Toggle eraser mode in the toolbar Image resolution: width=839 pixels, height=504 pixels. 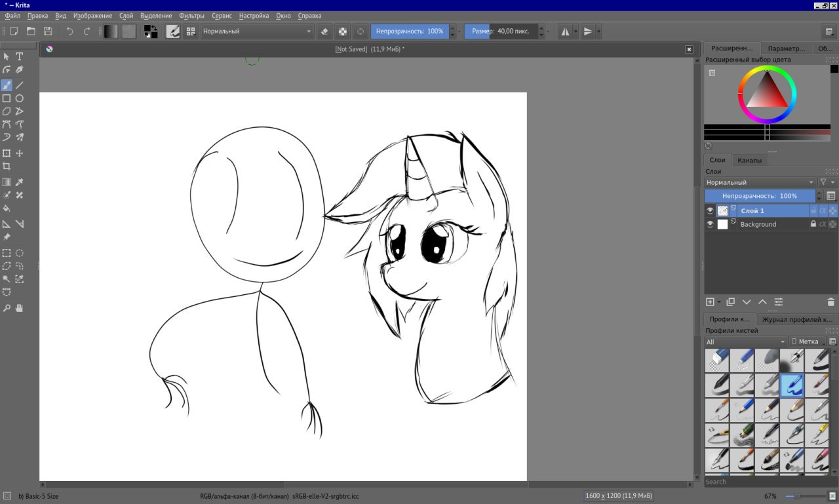(324, 31)
